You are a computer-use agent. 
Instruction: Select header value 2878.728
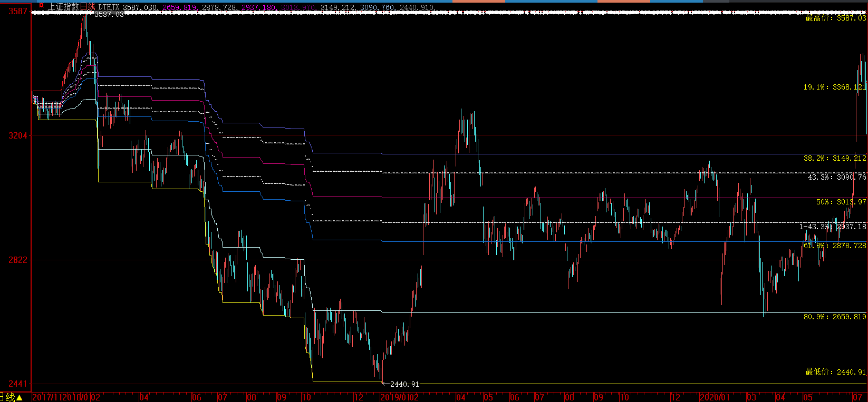pos(219,7)
